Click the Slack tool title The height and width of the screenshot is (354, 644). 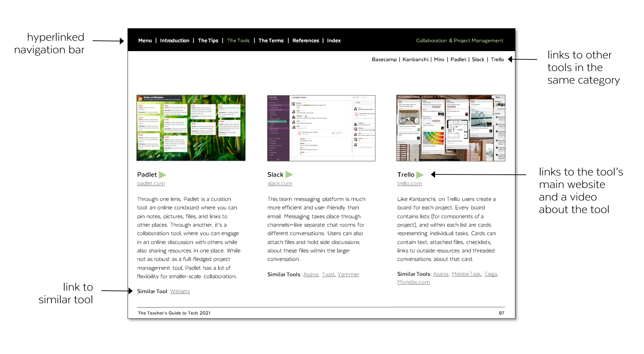(x=275, y=175)
